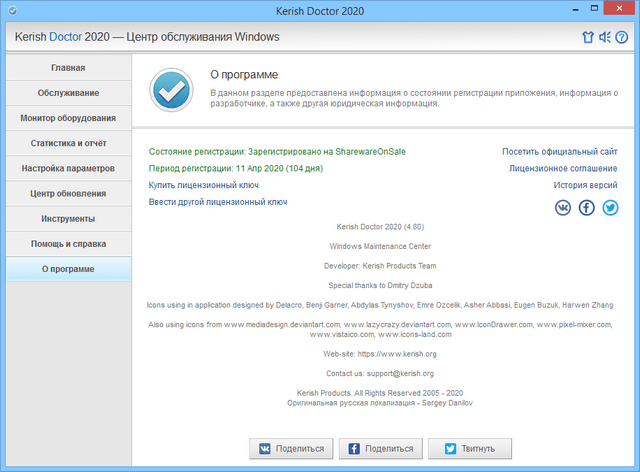
Task: Mute sounds with the speaker icon
Action: [605, 37]
